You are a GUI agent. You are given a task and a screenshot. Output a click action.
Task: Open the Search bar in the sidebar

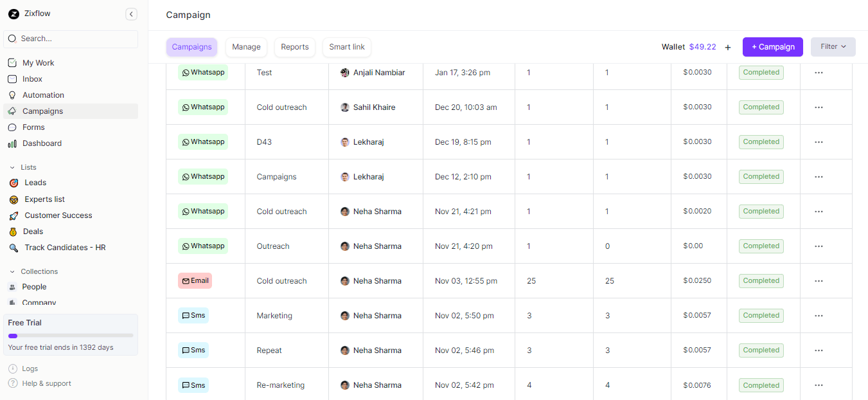tap(71, 39)
